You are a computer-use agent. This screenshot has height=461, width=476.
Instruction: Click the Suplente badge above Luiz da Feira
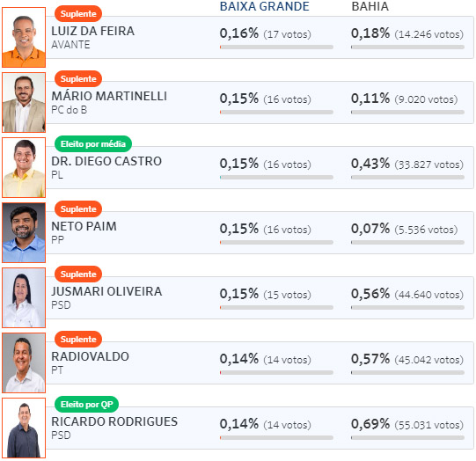point(78,14)
